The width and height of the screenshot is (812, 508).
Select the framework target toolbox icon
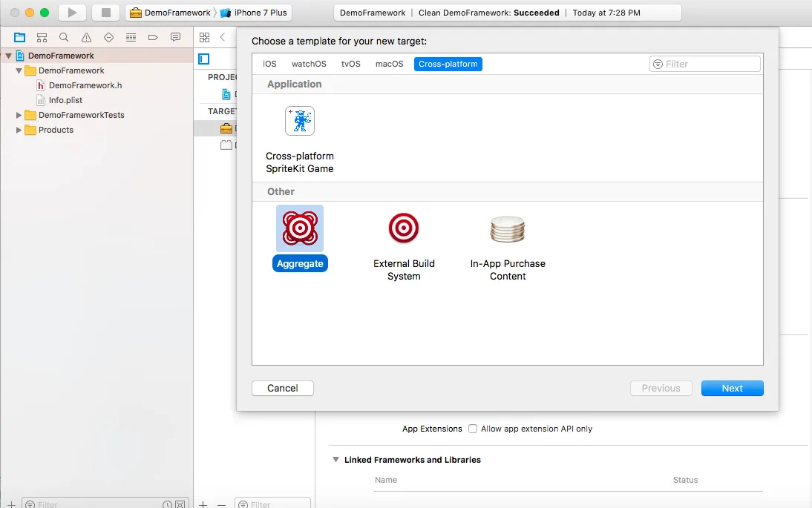tap(226, 128)
